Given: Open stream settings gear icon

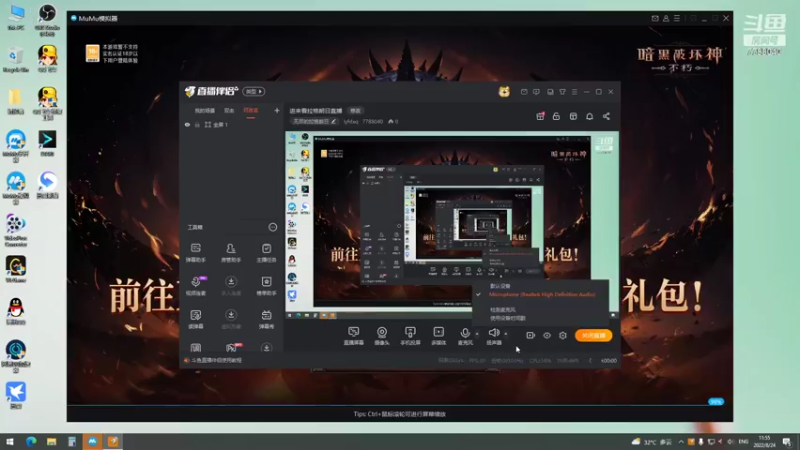Looking at the screenshot, I should pos(563,335).
